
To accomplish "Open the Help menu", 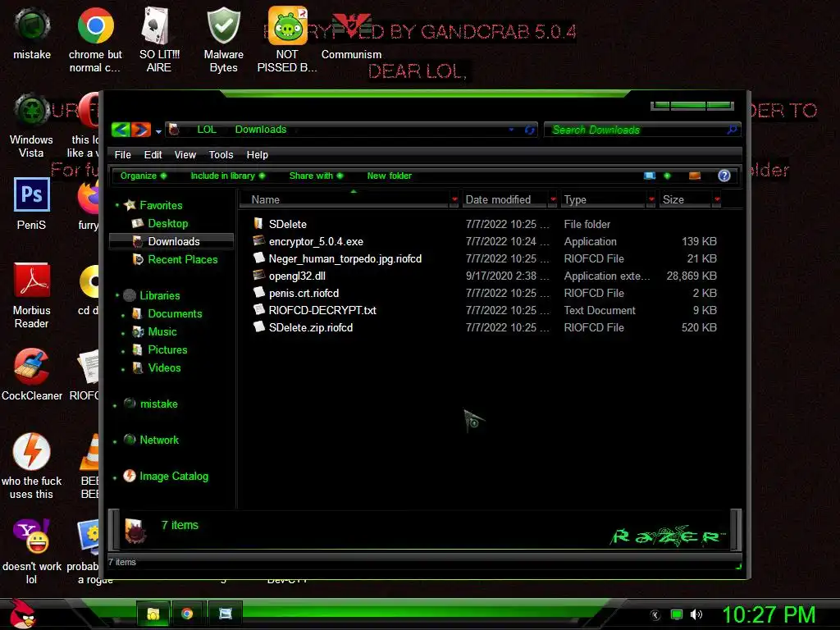I will (x=257, y=155).
